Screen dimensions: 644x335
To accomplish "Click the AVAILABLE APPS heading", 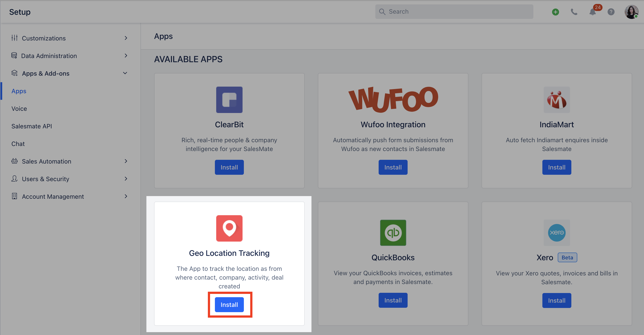I will (188, 59).
